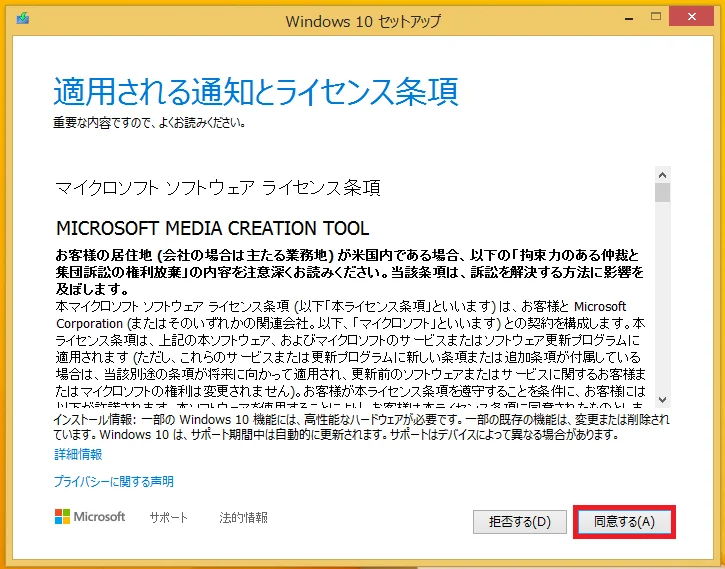Click the bold arbitration notice paragraph

pyautogui.click(x=349, y=270)
